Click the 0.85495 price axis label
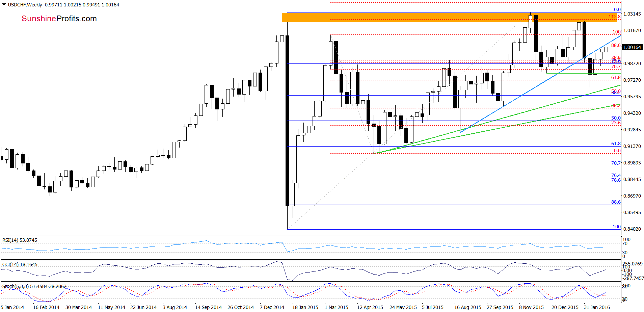Viewport: 644px width, 312px height. tap(632, 212)
